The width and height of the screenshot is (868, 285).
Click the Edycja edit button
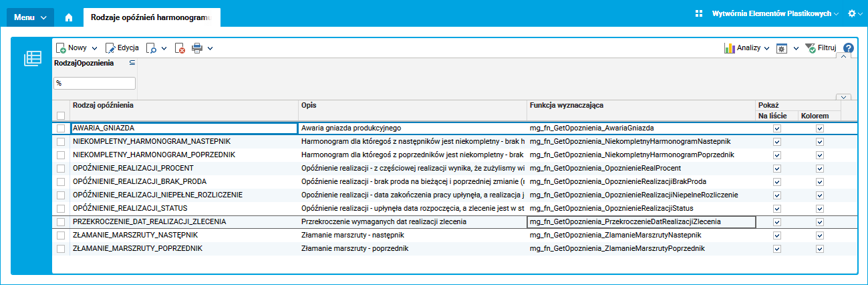tap(122, 48)
